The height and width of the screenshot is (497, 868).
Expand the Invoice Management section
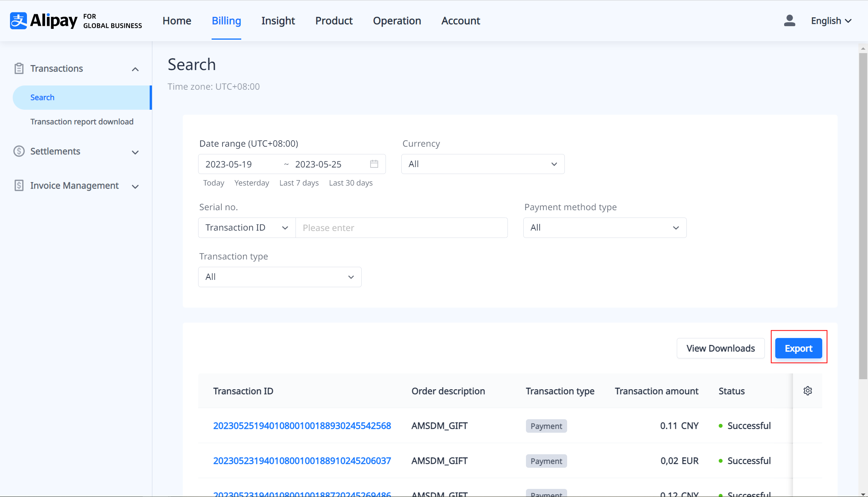click(x=135, y=187)
